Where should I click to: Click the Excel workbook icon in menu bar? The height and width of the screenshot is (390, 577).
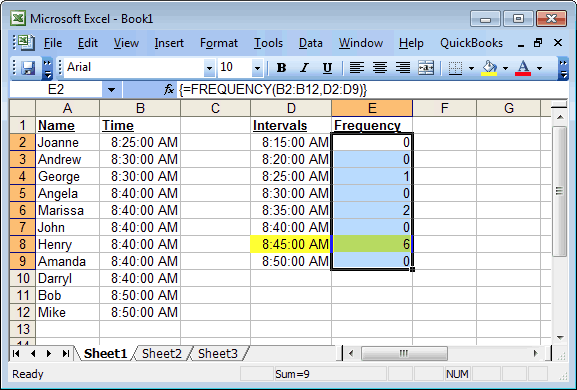pyautogui.click(x=26, y=43)
